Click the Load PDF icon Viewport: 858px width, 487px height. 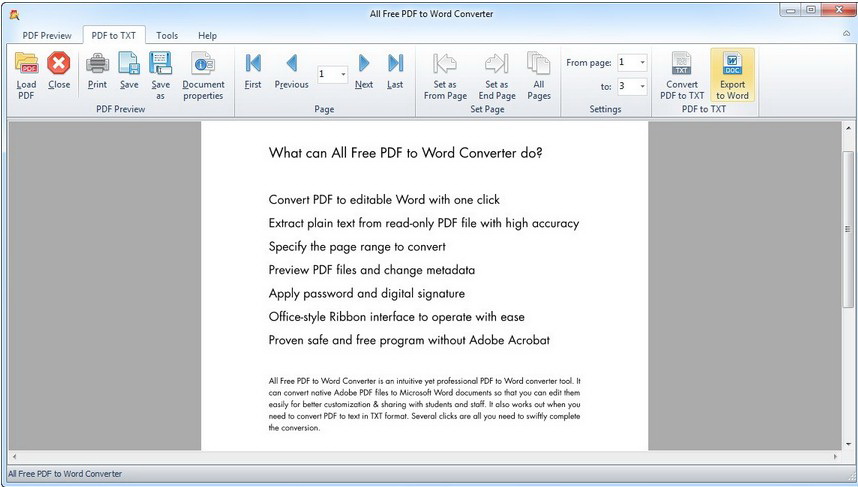point(26,76)
